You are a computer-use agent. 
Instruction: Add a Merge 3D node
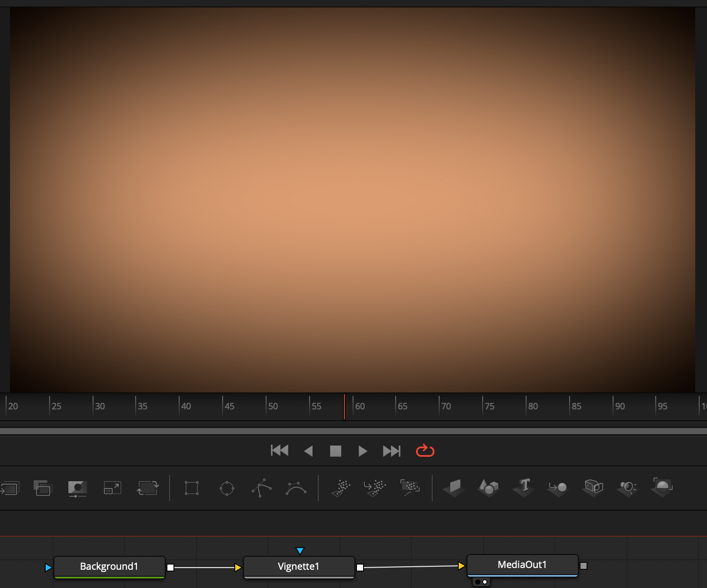[x=558, y=488]
